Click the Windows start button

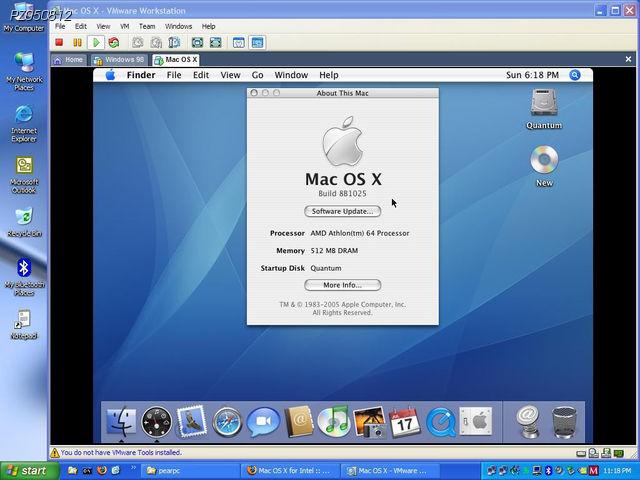(30, 471)
